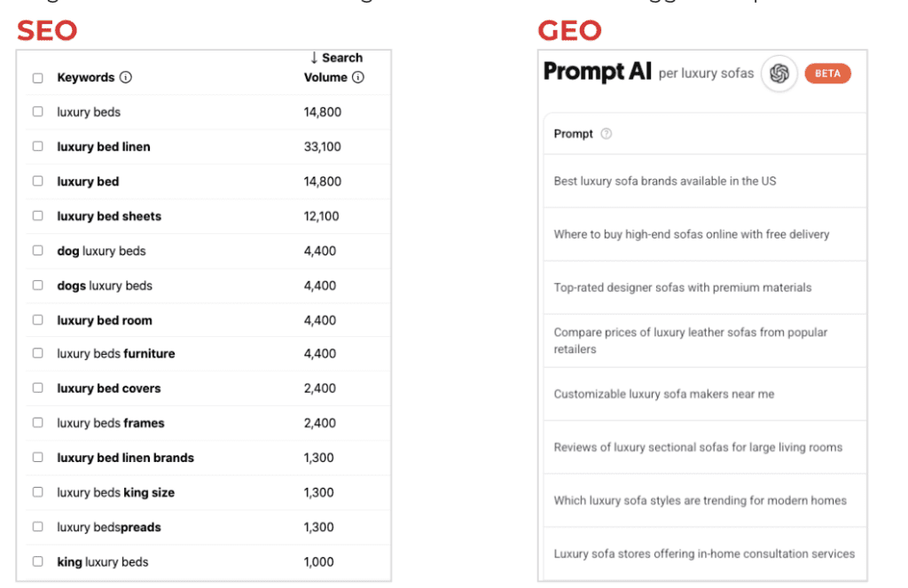Viewport: 908px width, 588px height.
Task: Sort by the Search Volume down arrow
Action: [314, 58]
